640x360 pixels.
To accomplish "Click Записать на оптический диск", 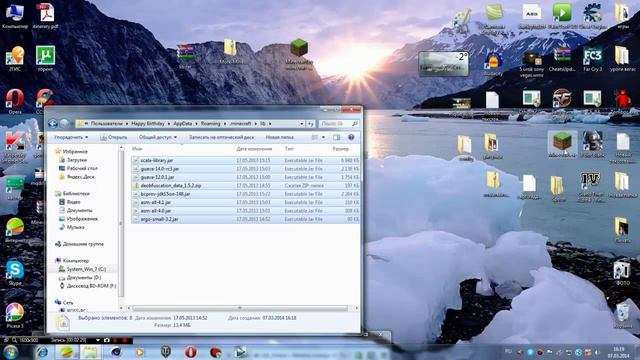I will [221, 137].
